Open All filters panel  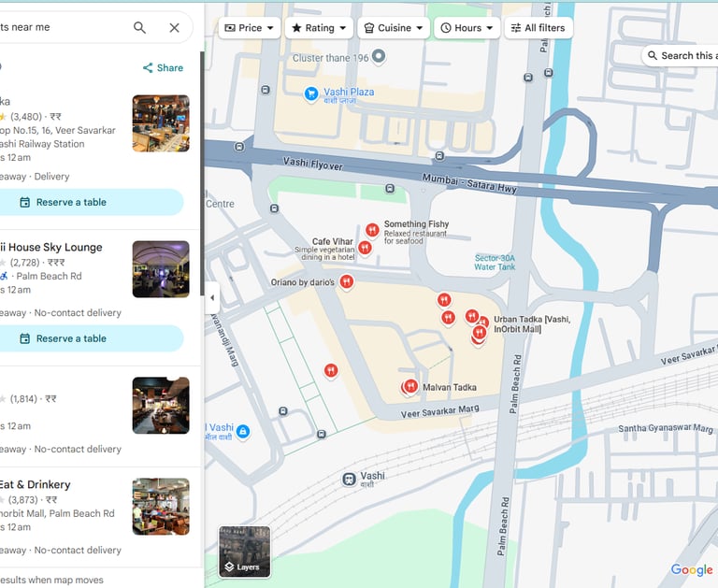538,28
